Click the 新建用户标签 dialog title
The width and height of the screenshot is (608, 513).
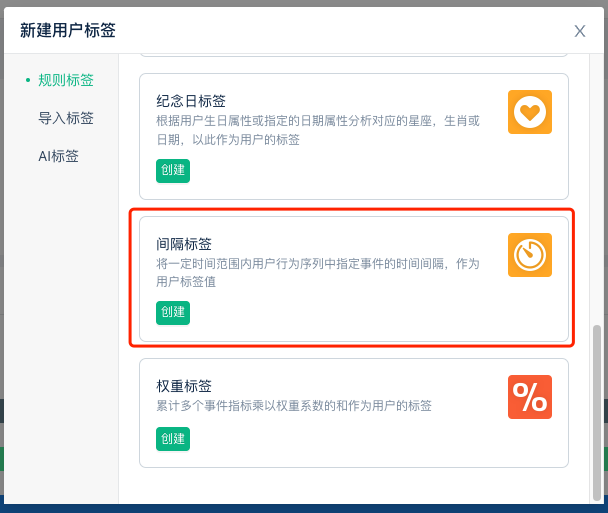pyautogui.click(x=68, y=30)
